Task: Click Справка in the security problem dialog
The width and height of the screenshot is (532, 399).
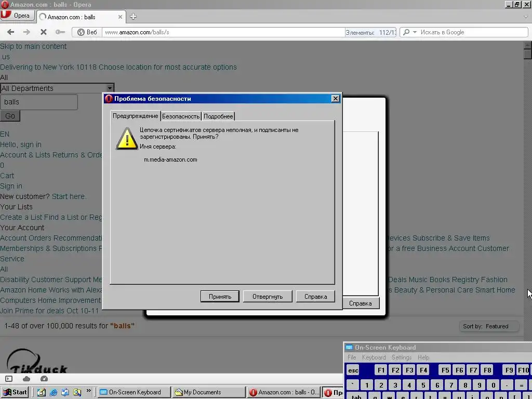Action: tap(315, 297)
